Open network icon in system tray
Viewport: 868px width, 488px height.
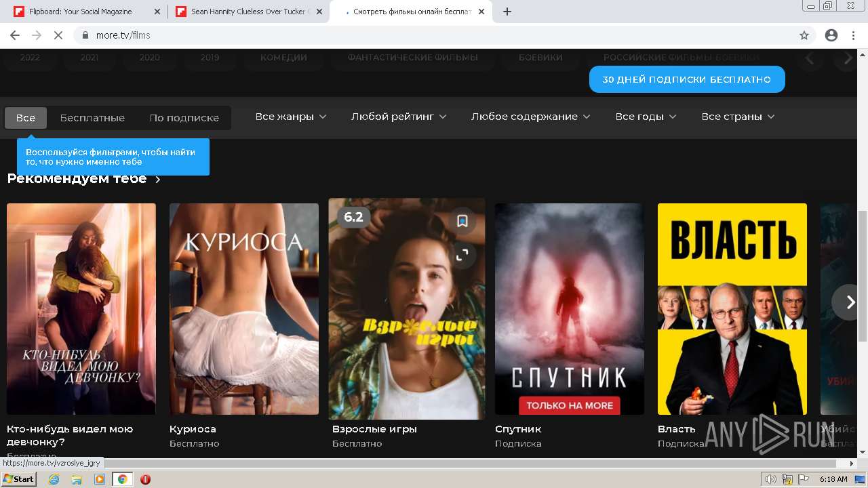[787, 479]
